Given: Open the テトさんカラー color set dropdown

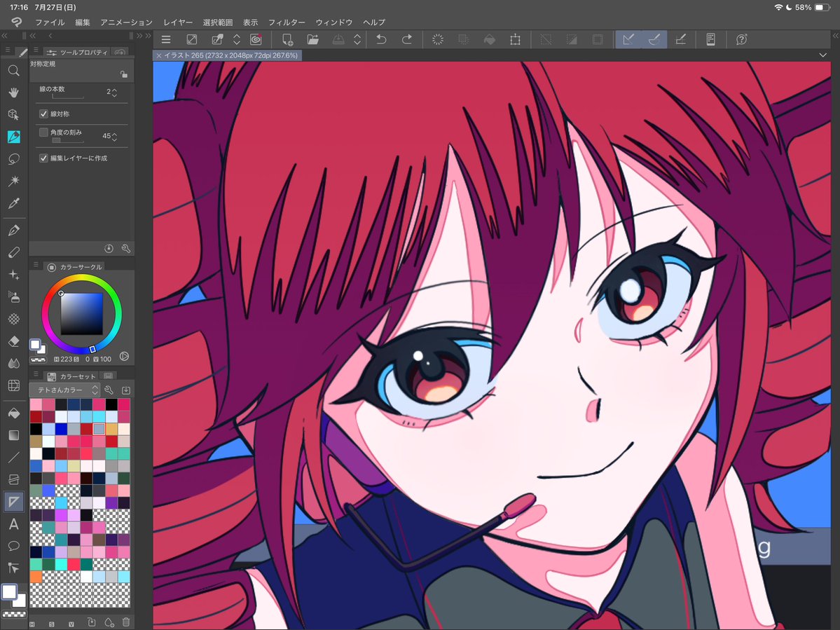Looking at the screenshot, I should [x=64, y=390].
